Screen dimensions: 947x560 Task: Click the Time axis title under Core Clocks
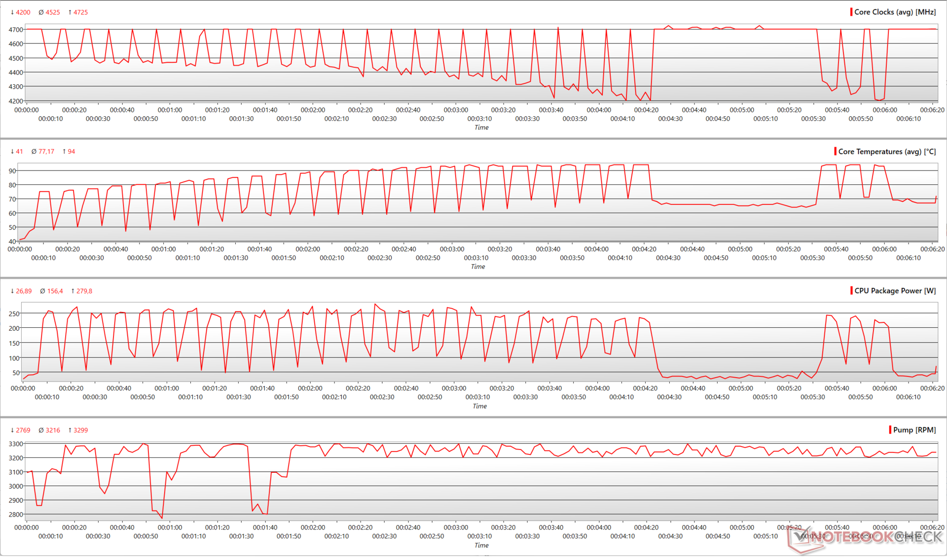point(481,128)
